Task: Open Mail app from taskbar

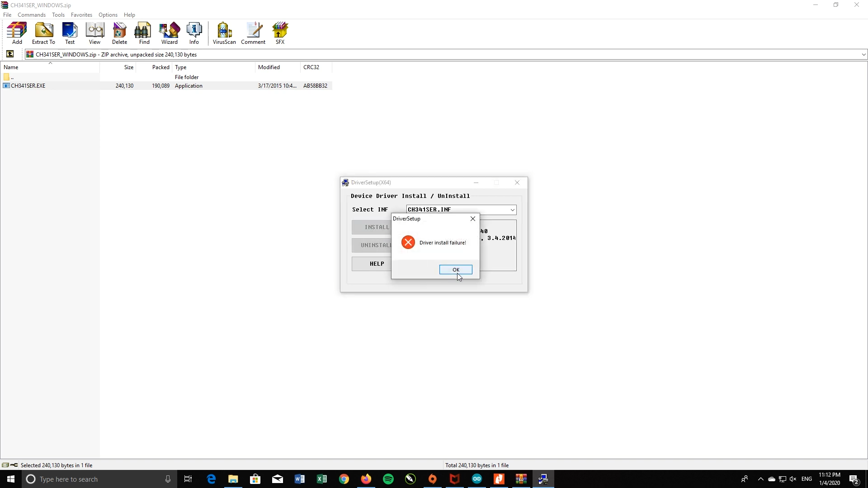Action: pyautogui.click(x=278, y=479)
